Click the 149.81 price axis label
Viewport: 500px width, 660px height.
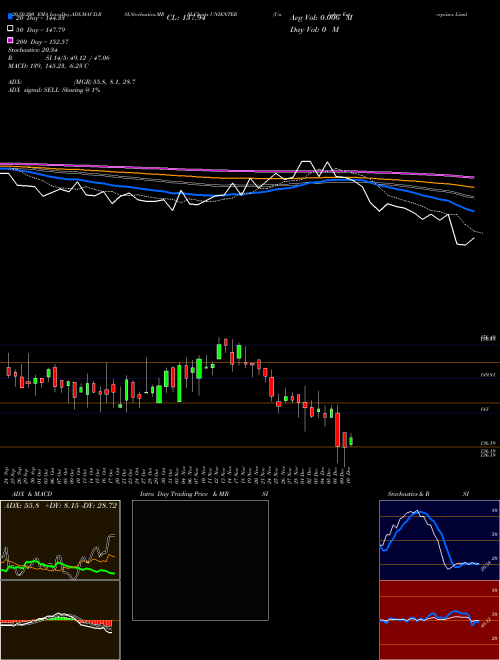pos(488,375)
